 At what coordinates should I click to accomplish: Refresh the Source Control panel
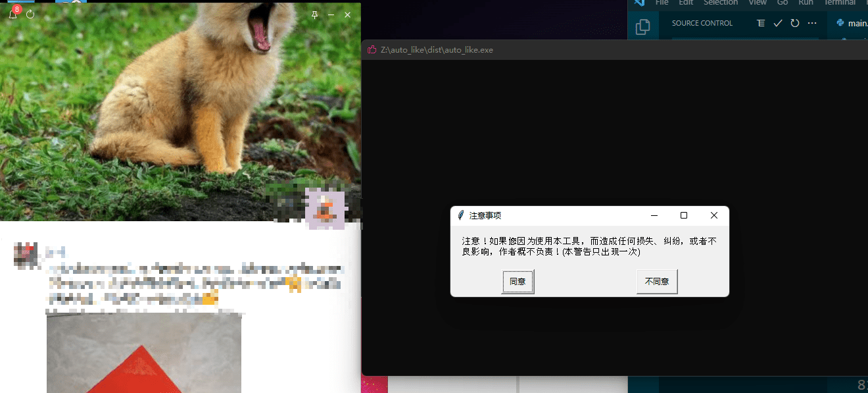(795, 23)
